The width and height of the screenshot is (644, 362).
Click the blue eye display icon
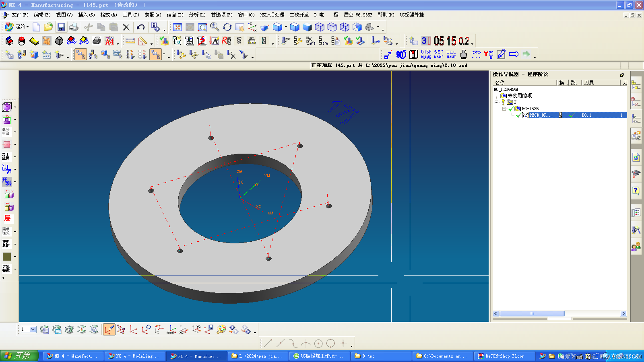pos(476,54)
